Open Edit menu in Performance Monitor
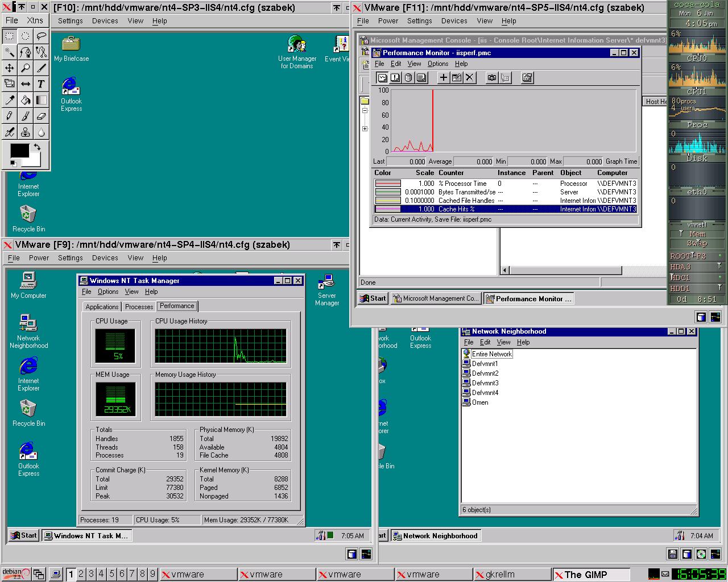 [396, 64]
